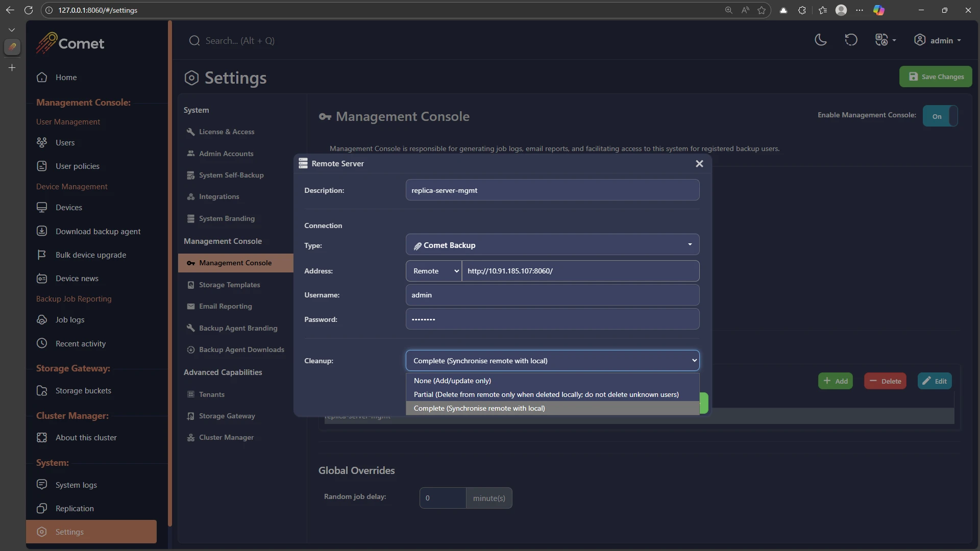Screen dimensions: 980x551
Task: Click the refresh icon in top bar
Action: point(851,40)
